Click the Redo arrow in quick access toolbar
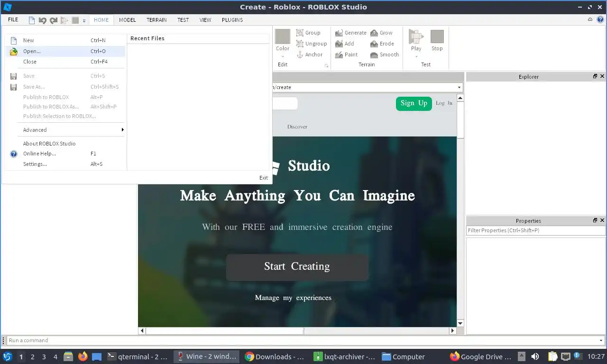 point(53,20)
